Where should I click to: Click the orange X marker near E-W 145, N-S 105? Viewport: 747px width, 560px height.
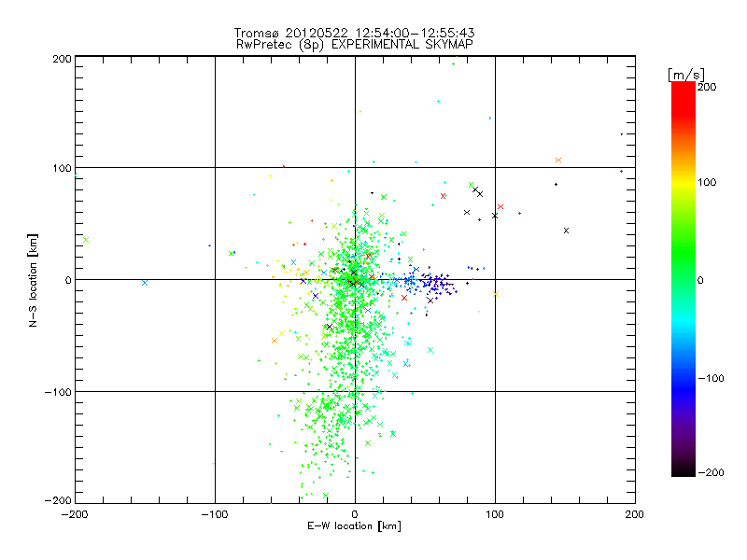558,160
